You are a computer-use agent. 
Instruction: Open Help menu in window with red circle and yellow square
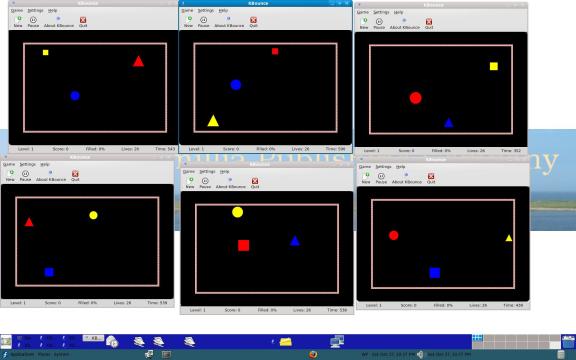click(399, 12)
